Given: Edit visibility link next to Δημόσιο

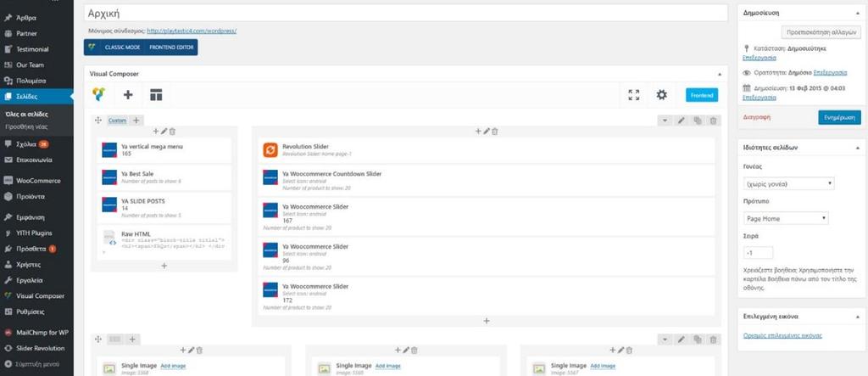Looking at the screenshot, I should pyautogui.click(x=831, y=73).
